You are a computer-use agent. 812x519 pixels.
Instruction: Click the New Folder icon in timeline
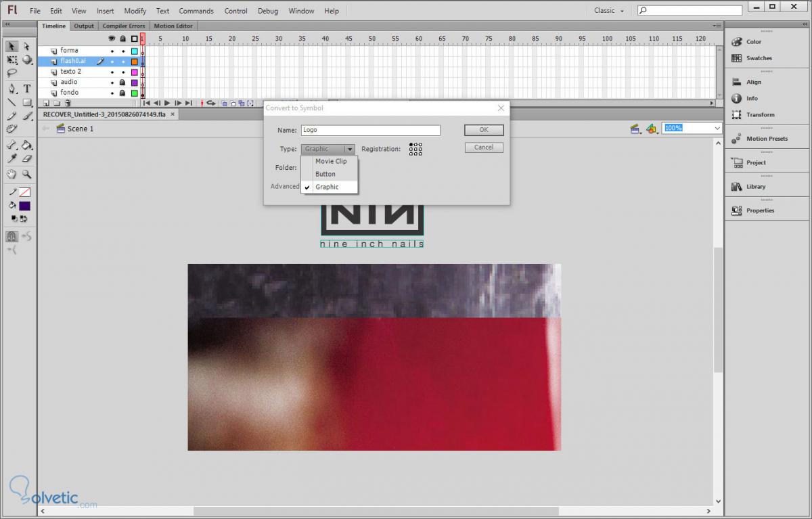coord(57,104)
